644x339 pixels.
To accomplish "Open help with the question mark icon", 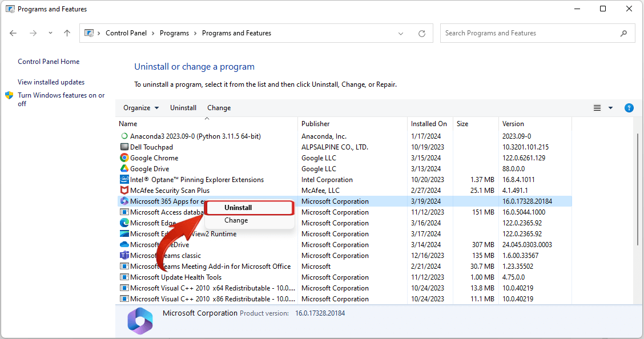I will click(x=629, y=107).
